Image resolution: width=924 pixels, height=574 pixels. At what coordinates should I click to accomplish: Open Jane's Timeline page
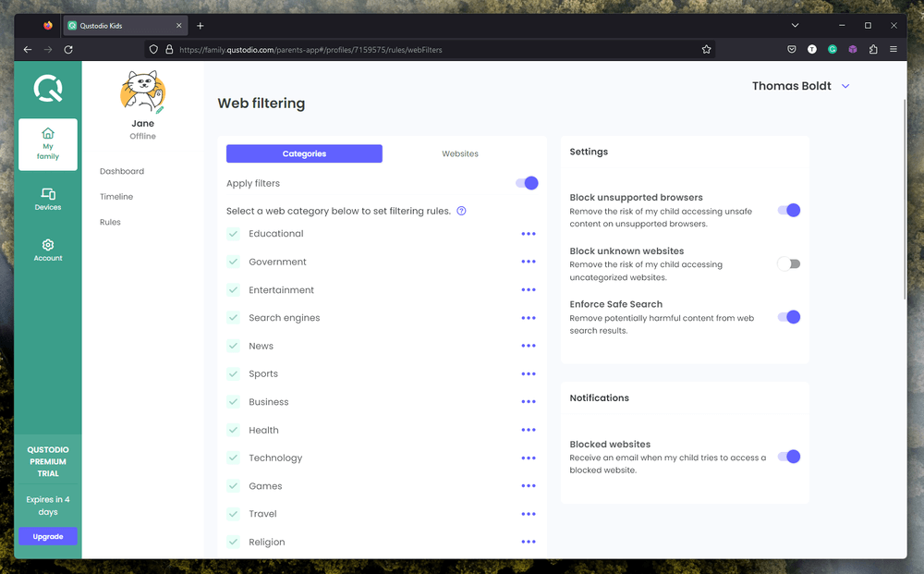click(116, 197)
